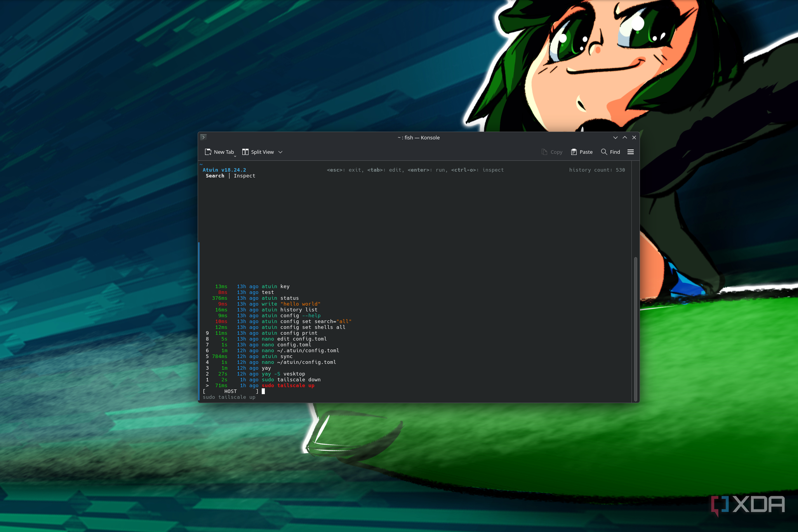
Task: Minimize the Konsole window
Action: click(x=615, y=137)
